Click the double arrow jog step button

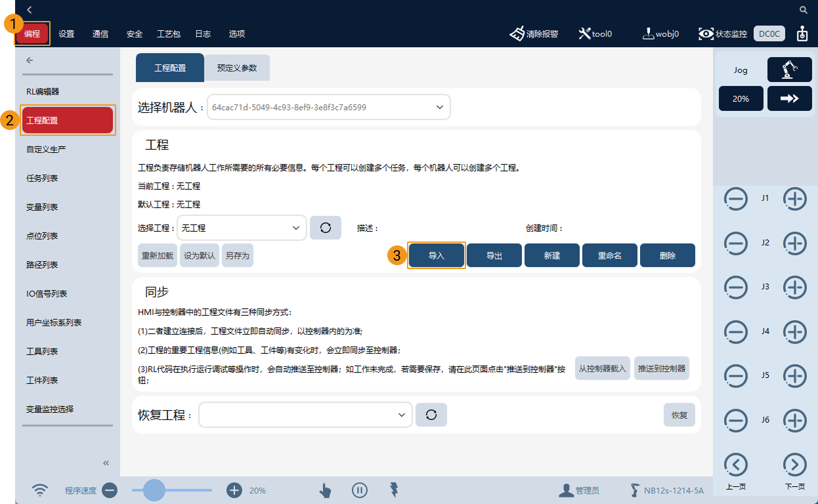(790, 98)
